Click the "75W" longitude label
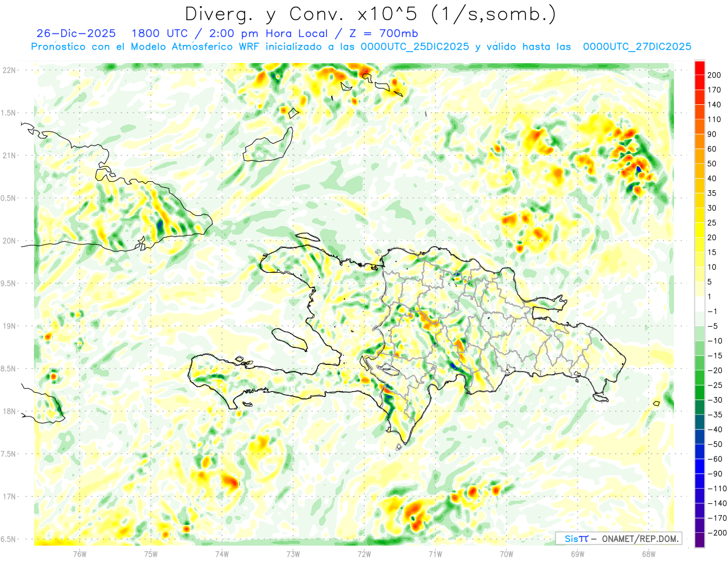The width and height of the screenshot is (728, 562). coord(150,554)
